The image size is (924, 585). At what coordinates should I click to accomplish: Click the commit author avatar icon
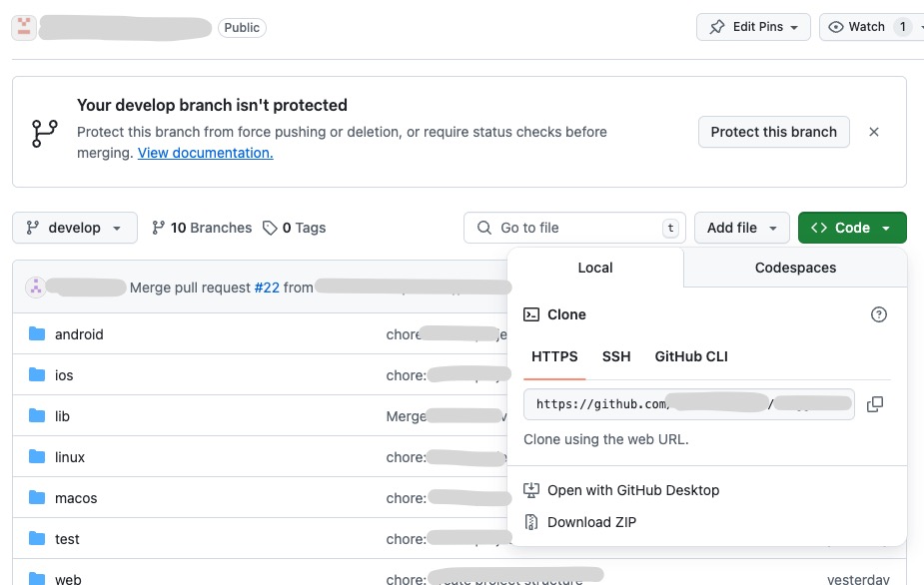pyautogui.click(x=36, y=288)
